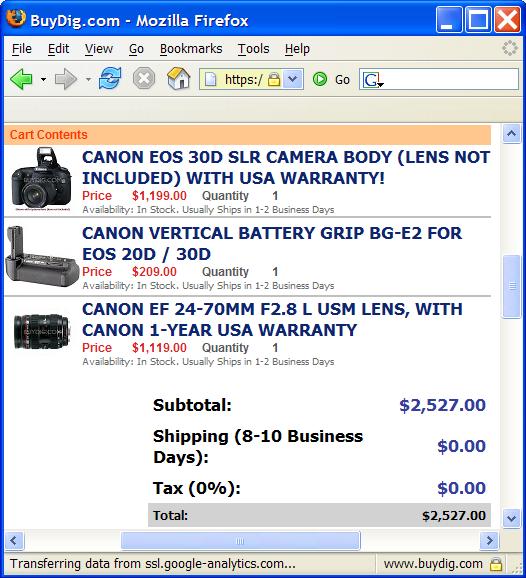
Task: Open the Back button history dropdown
Action: pos(43,79)
